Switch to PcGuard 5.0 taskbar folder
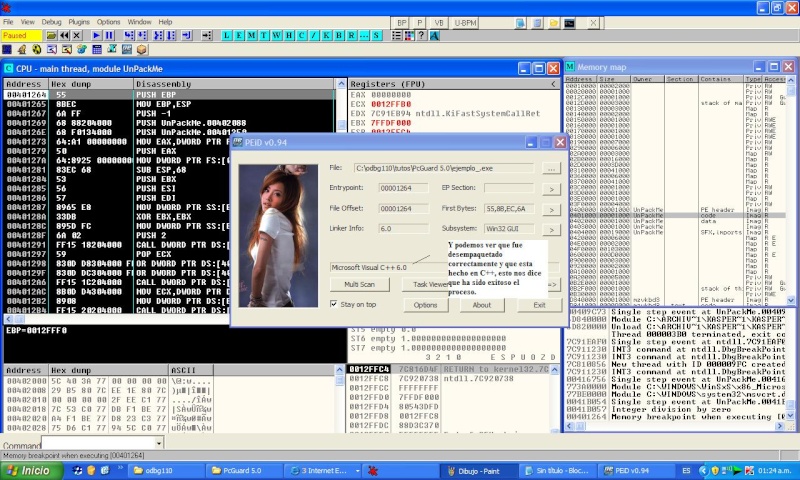Viewport: 800px width, 480px height. (x=244, y=471)
